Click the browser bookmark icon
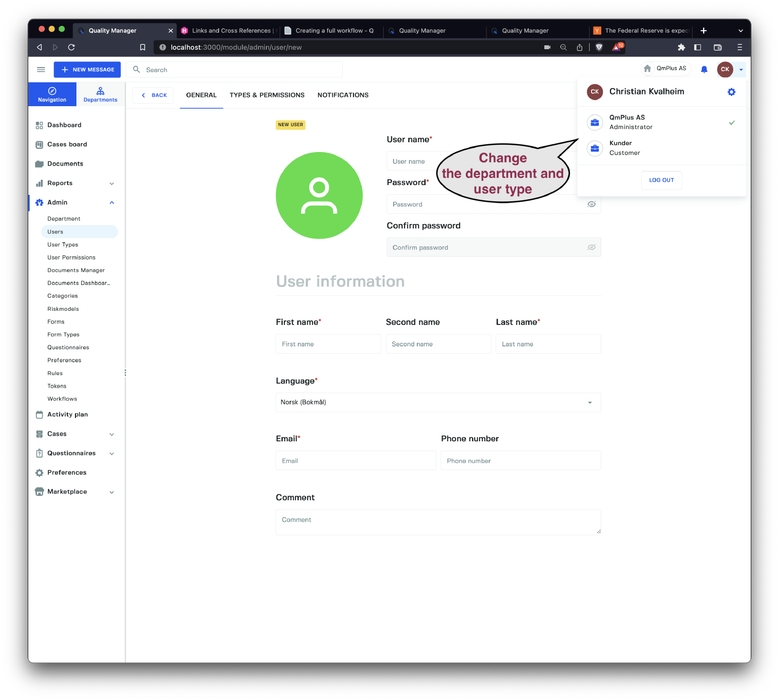The height and width of the screenshot is (700, 779). (143, 47)
